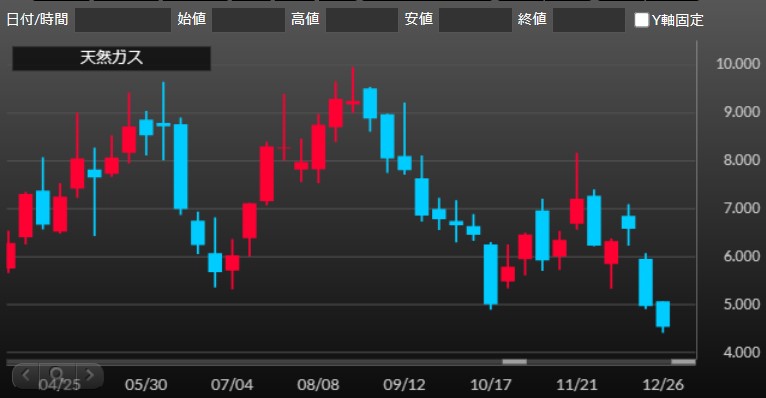Click the 8.000 price axis label
The image size is (766, 398).
tap(741, 160)
